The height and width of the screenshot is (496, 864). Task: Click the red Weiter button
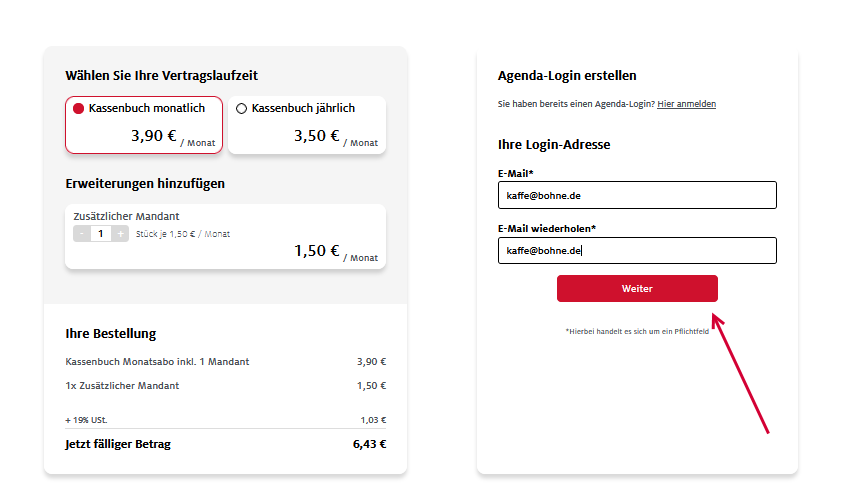[x=637, y=288]
